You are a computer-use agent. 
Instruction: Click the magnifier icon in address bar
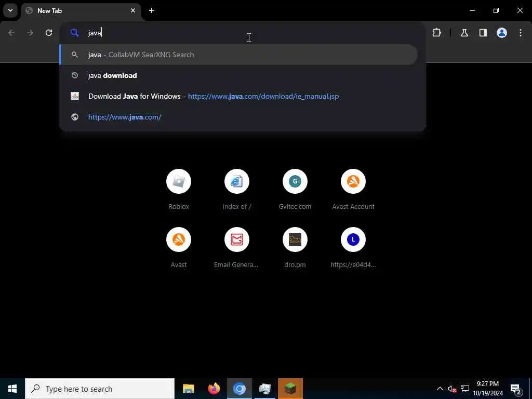[x=75, y=33]
